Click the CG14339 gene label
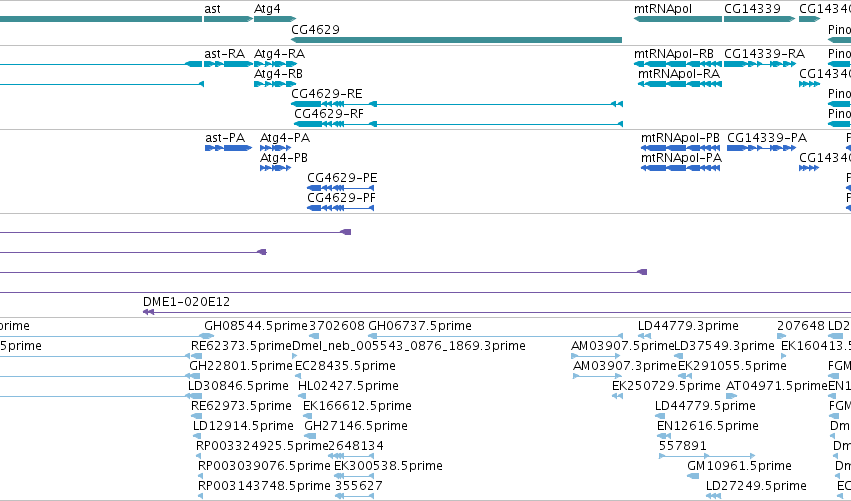 [752, 9]
